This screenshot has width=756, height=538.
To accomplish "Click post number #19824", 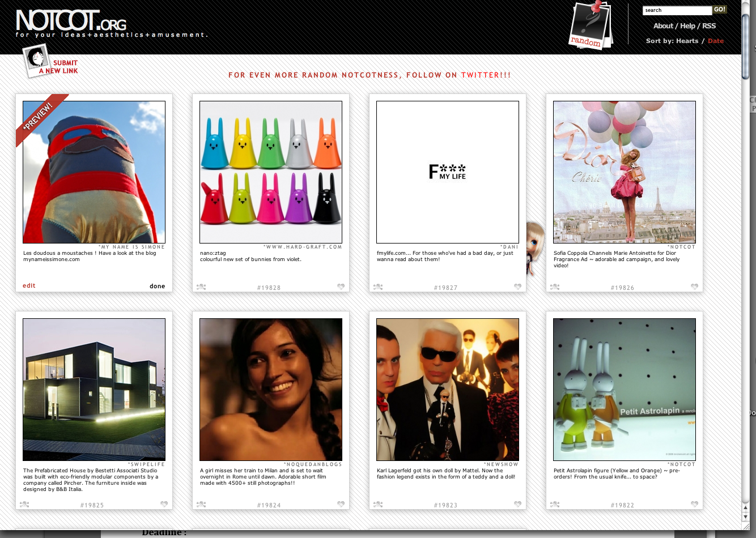I will (269, 505).
